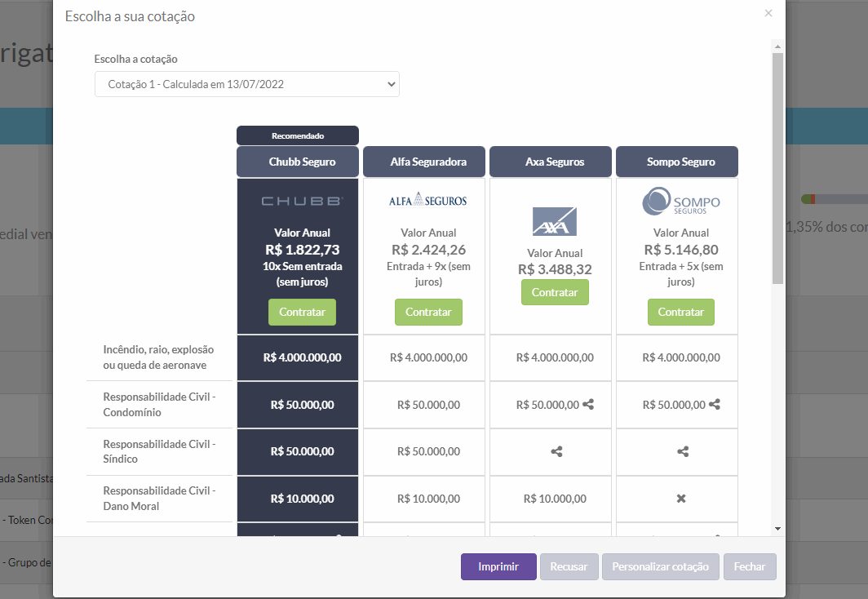
Task: Click share icon in Axa Condomínio row
Action: pos(588,405)
